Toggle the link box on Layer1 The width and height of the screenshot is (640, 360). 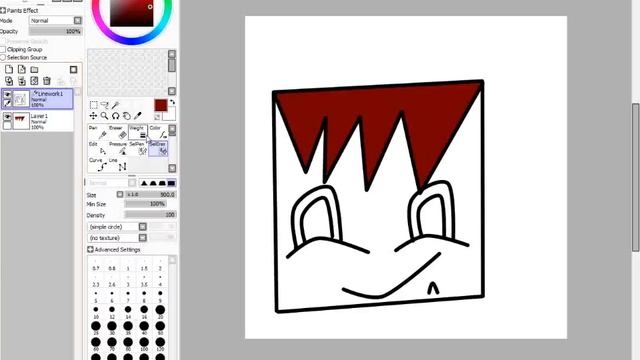click(7, 126)
